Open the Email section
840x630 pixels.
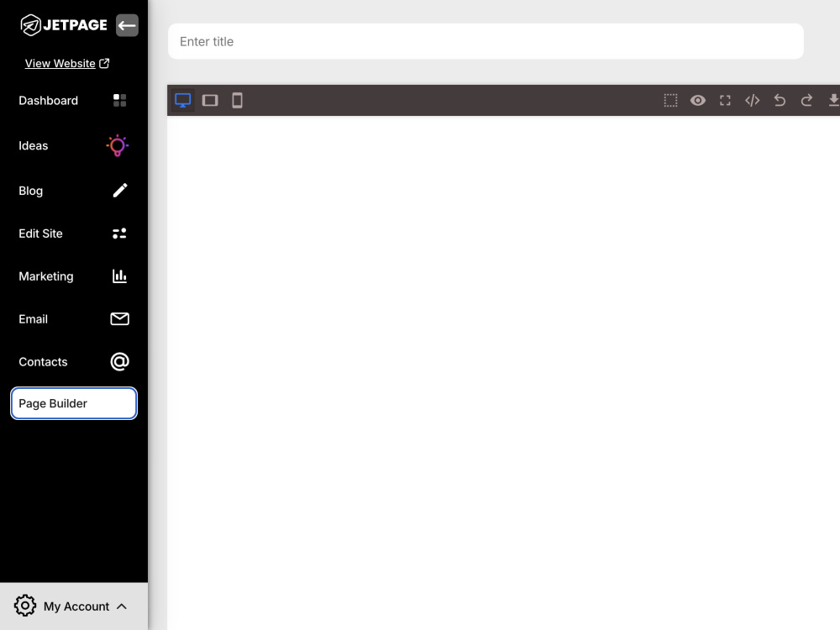click(34, 319)
